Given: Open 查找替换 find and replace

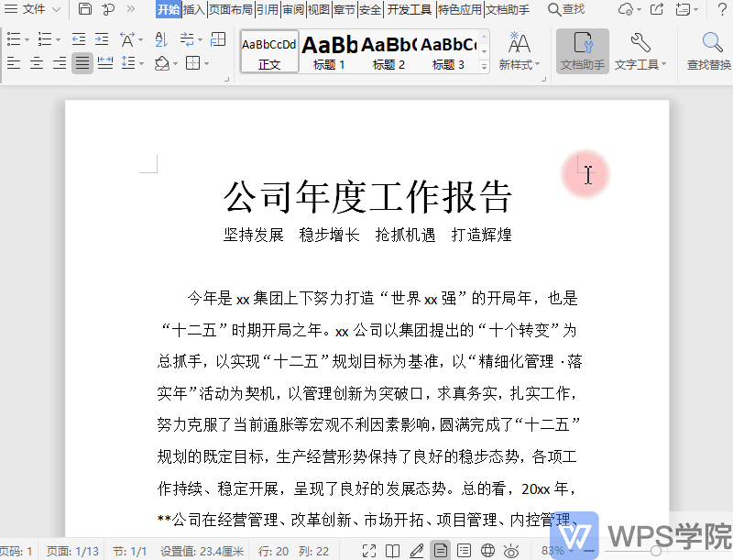Looking at the screenshot, I should pyautogui.click(x=709, y=51).
